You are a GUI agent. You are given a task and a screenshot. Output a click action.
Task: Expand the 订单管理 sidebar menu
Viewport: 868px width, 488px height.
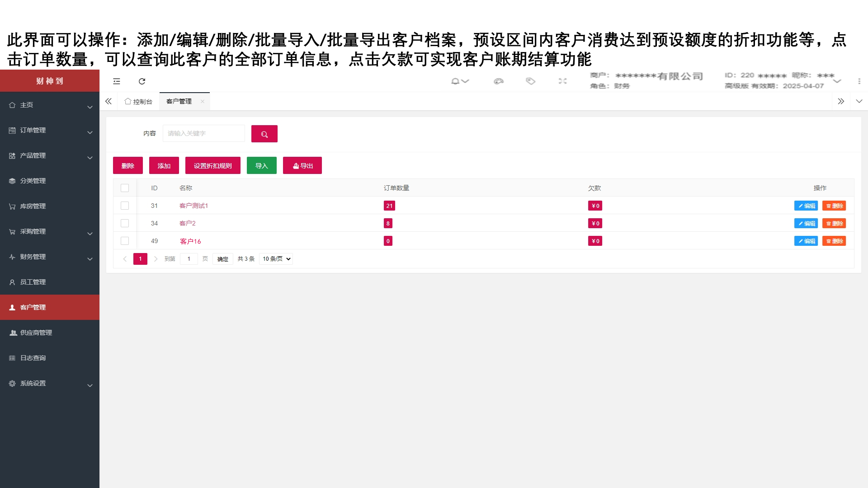pyautogui.click(x=50, y=130)
